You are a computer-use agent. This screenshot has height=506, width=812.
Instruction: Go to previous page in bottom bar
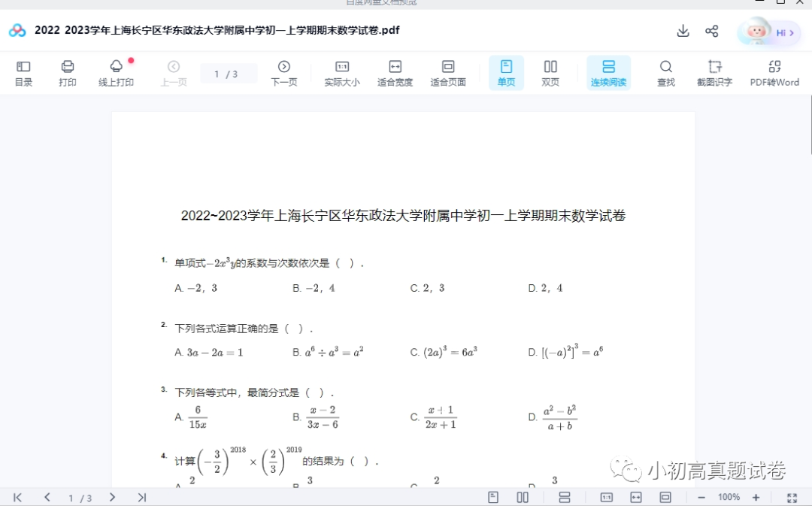coord(47,497)
